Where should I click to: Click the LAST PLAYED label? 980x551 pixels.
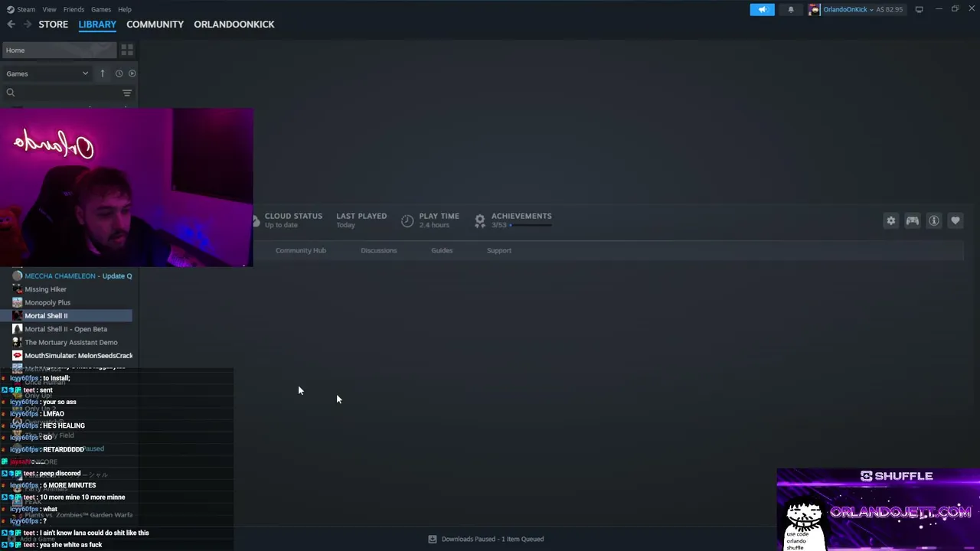pyautogui.click(x=361, y=216)
